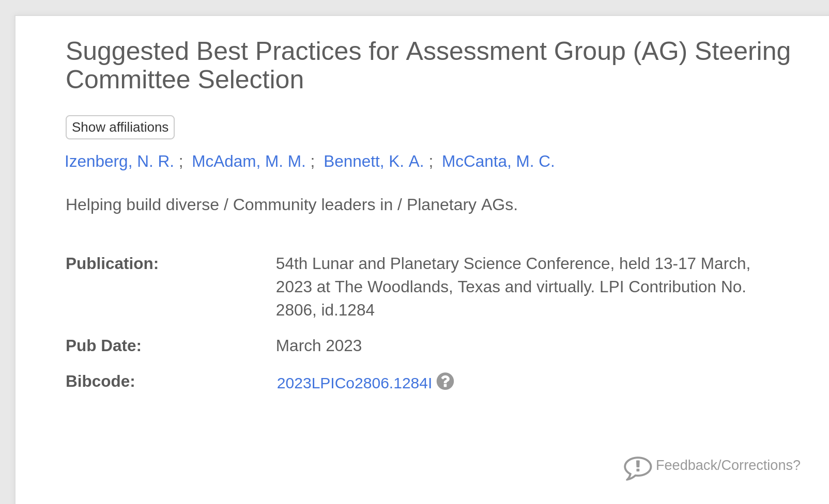Open author link Bennett, K. A.
The image size is (829, 504).
[373, 162]
